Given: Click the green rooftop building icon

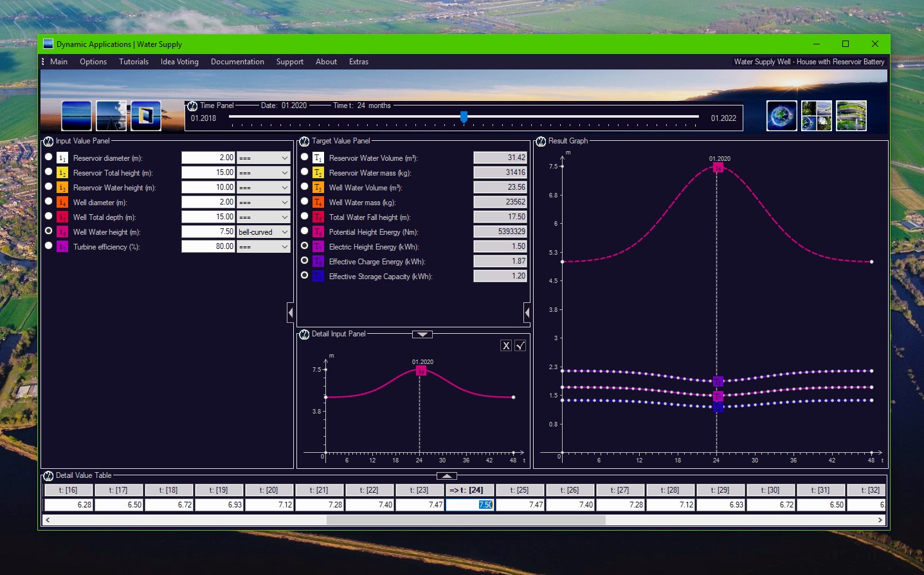Looking at the screenshot, I should click(x=851, y=116).
